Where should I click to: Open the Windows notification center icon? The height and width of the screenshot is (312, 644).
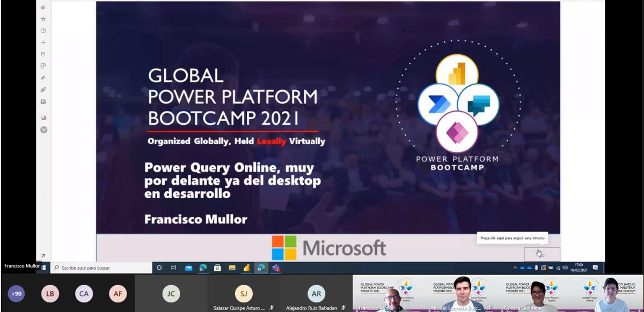pos(595,268)
